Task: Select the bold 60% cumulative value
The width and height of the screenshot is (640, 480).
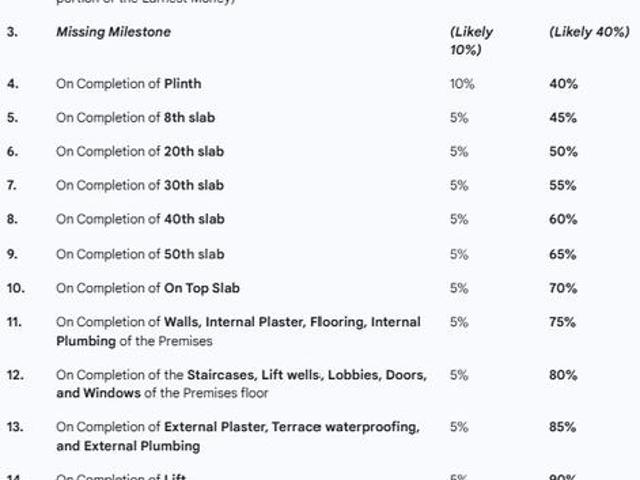Action: pos(562,220)
